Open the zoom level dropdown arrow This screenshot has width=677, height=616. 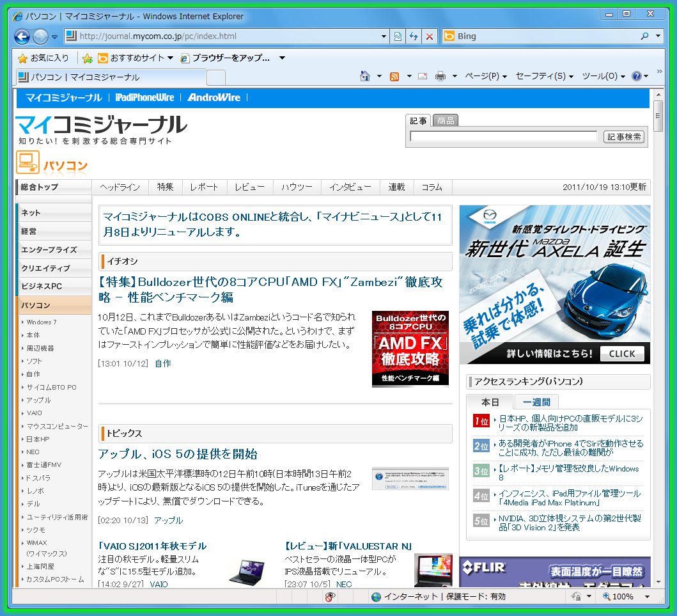pos(647,597)
